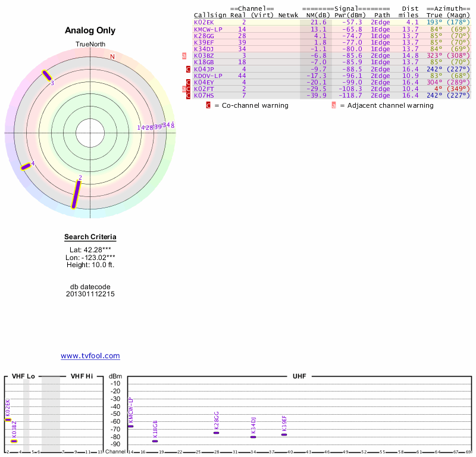Click the KMCW-LP signal bar in UHF chart
The image size is (476, 457).
coord(130,426)
